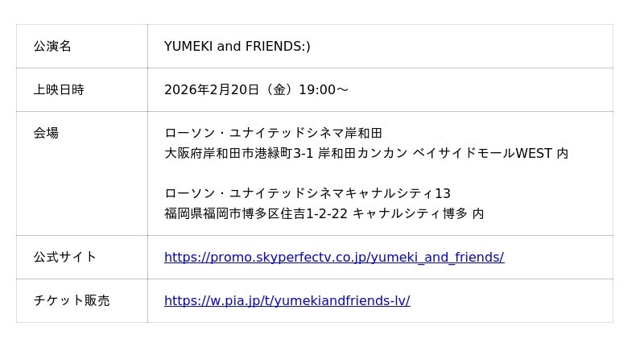This screenshot has width=644, height=347.
Task: Click the 公演名 row label
Action: [52, 47]
